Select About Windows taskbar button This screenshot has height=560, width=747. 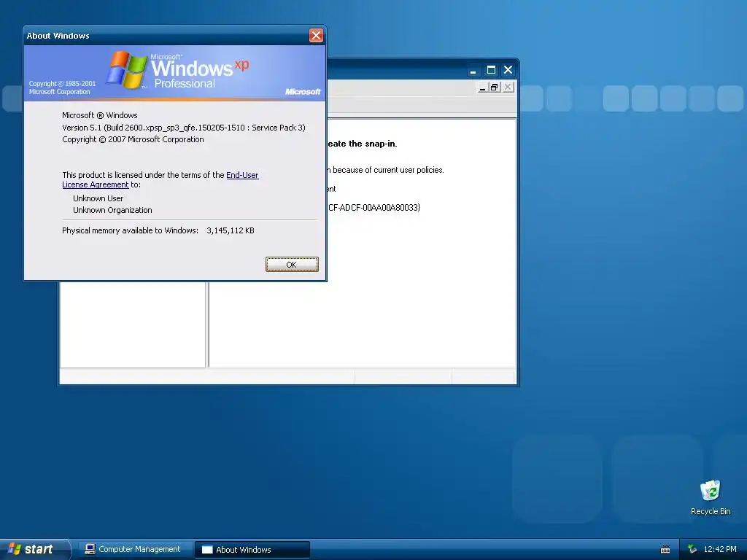(x=252, y=549)
